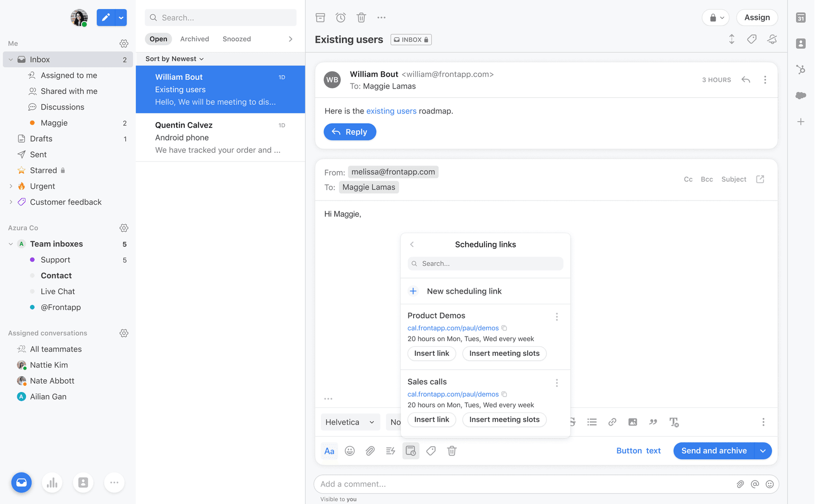
Task: Toggle the Aa formatting toolbar
Action: pos(330,451)
